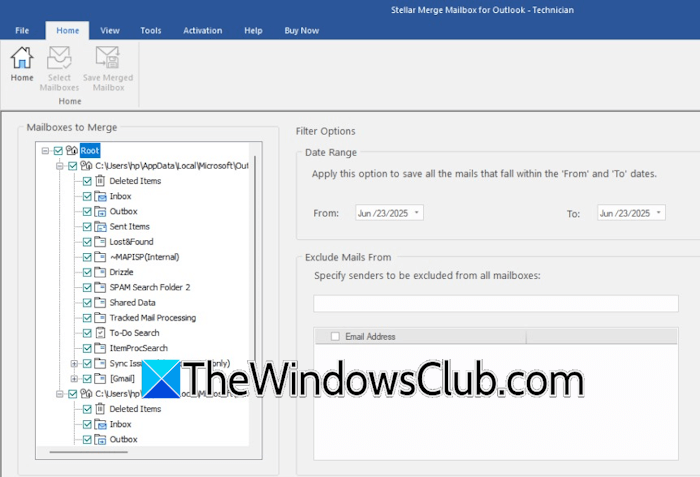Click the [Gmail] folder icon
Screen dimensions: 700x477
100,378
